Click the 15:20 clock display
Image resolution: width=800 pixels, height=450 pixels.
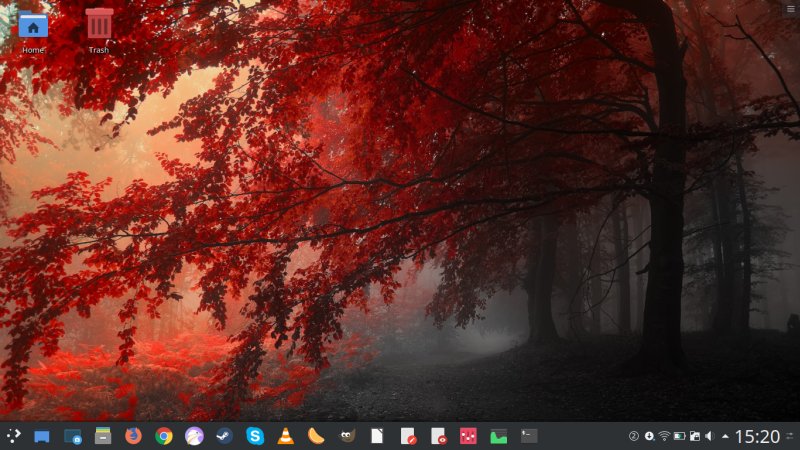[x=757, y=436]
